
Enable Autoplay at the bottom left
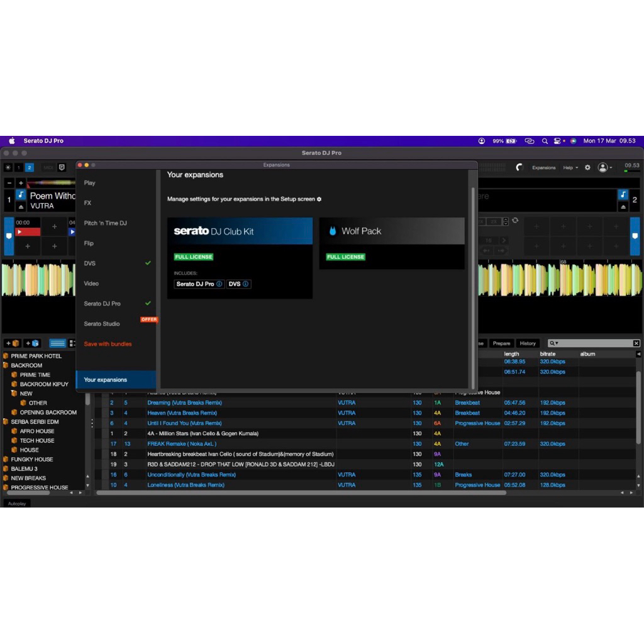click(17, 503)
